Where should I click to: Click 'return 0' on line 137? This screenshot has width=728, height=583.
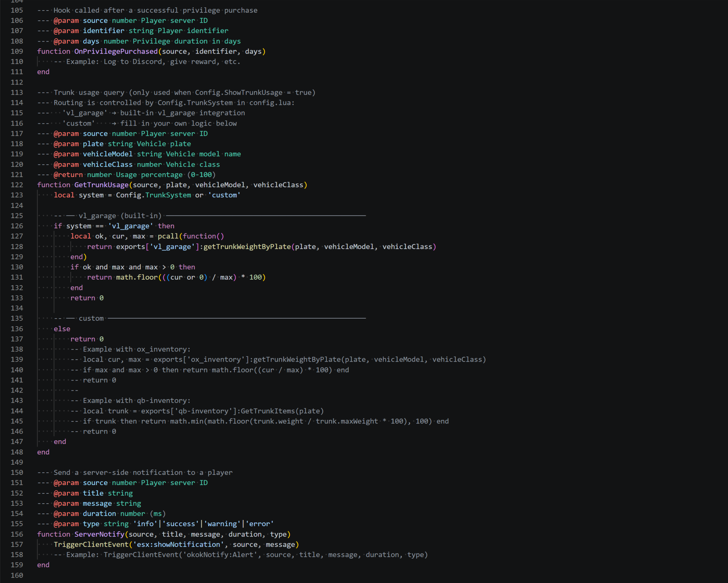click(87, 339)
